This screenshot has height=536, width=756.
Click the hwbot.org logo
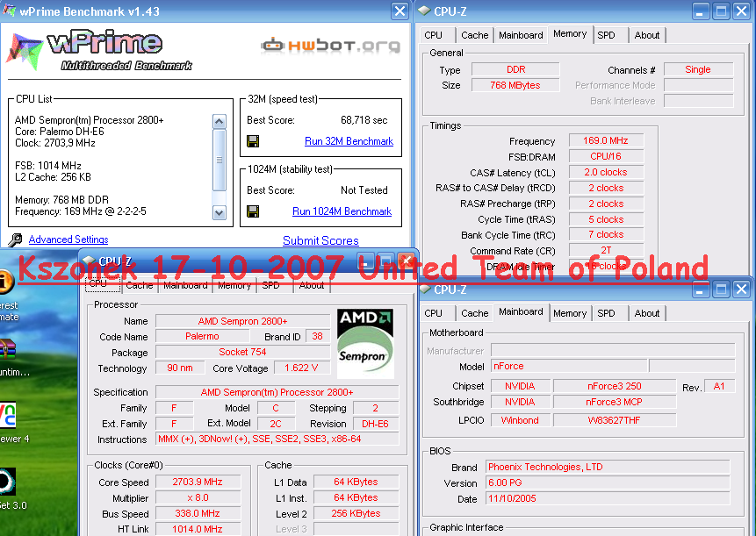[330, 46]
